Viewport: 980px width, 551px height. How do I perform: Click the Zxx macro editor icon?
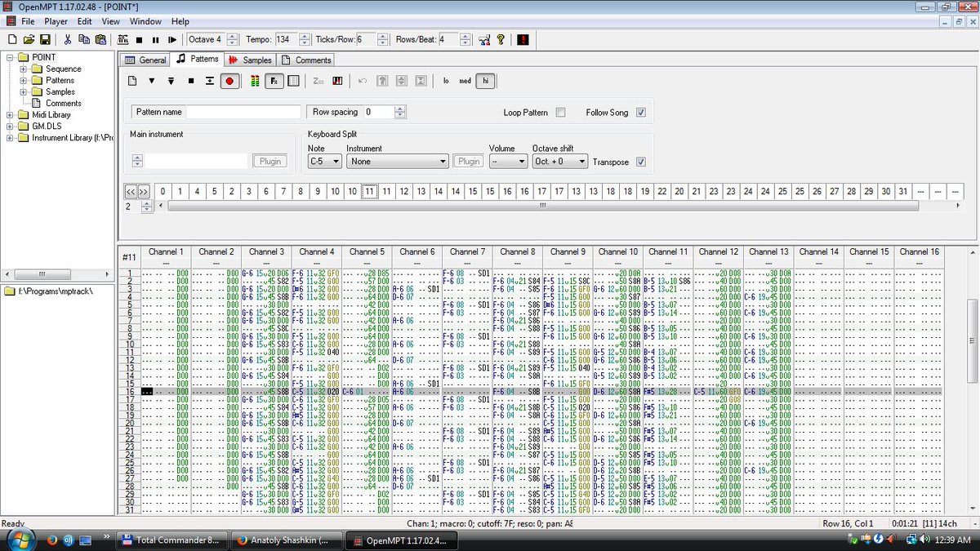click(x=318, y=81)
